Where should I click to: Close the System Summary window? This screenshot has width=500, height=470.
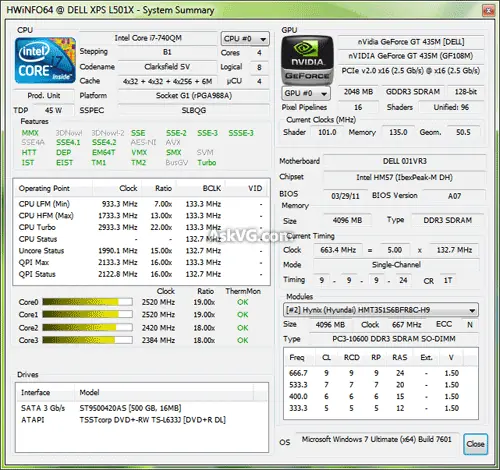(x=488, y=10)
